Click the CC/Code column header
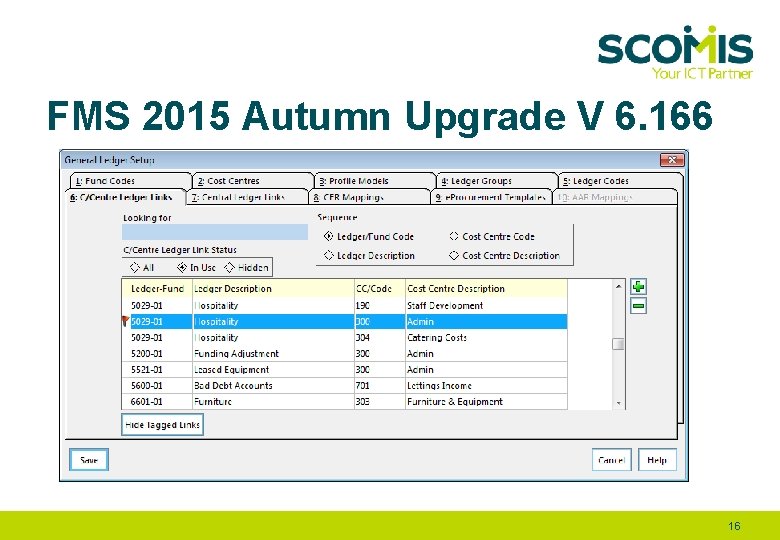The width and height of the screenshot is (780, 540). (x=380, y=288)
